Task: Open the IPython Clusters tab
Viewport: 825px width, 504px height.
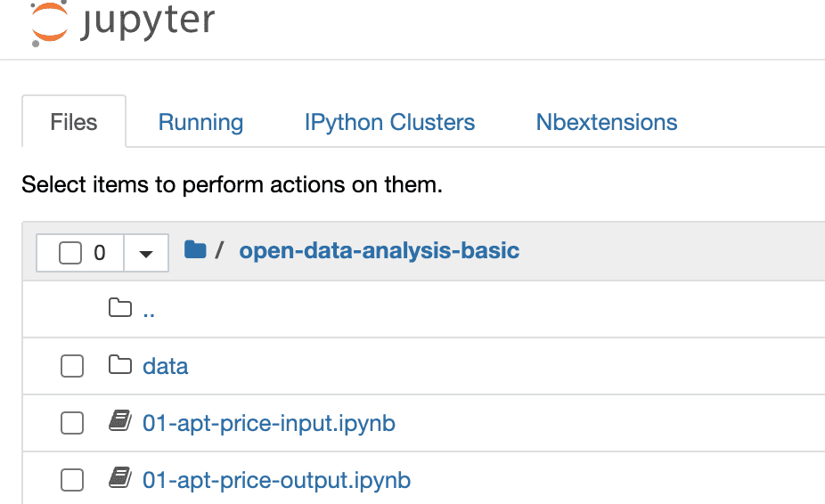Action: tap(389, 122)
